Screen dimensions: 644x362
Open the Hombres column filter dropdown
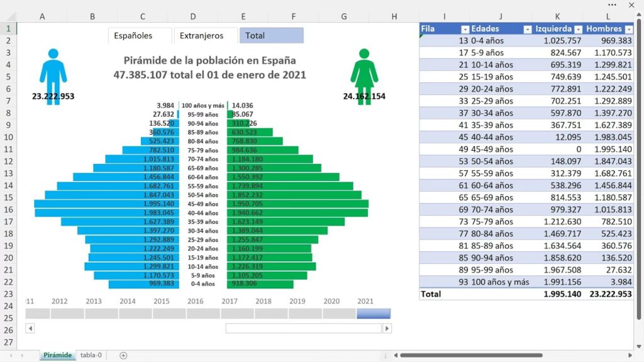(628, 29)
